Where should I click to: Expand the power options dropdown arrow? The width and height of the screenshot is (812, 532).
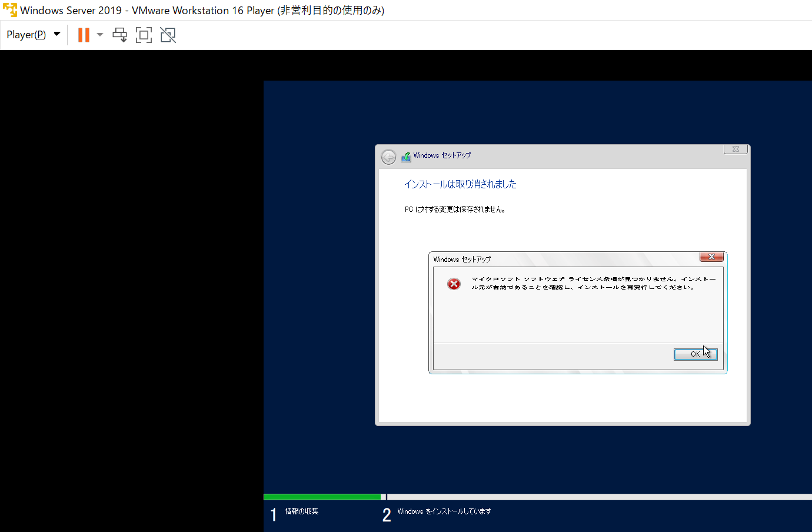tap(100, 35)
